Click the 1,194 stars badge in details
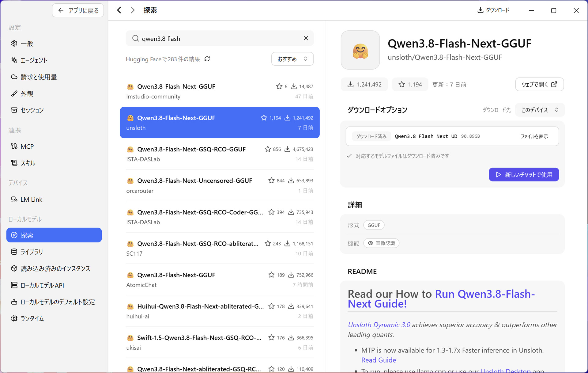588x373 pixels. [410, 84]
